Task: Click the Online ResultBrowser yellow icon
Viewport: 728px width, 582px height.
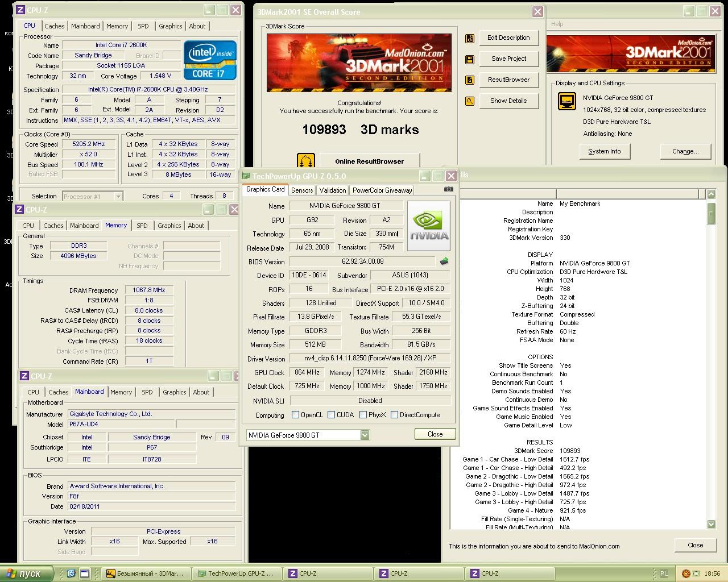Action: point(306,161)
